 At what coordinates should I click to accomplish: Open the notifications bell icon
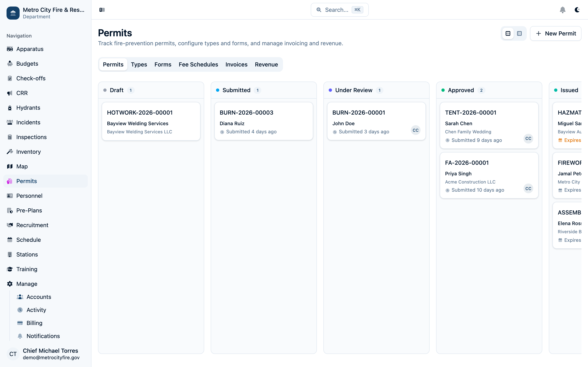click(x=562, y=10)
